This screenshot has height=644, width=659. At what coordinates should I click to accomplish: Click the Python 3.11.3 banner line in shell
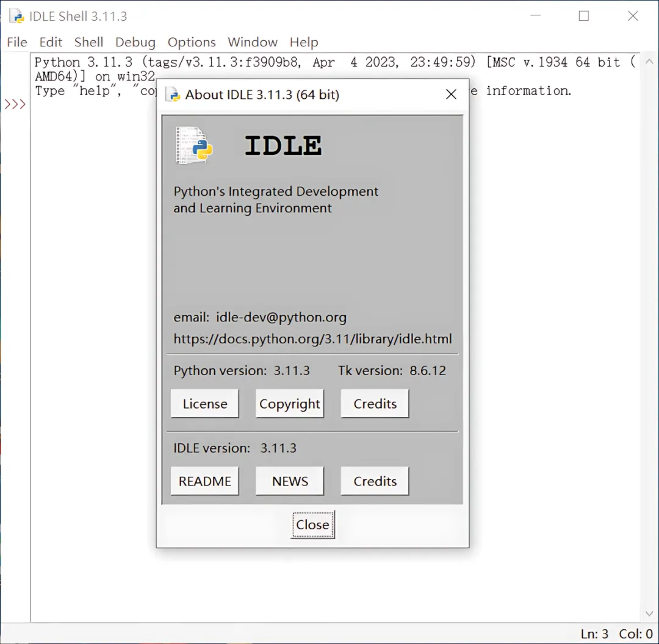coord(335,62)
